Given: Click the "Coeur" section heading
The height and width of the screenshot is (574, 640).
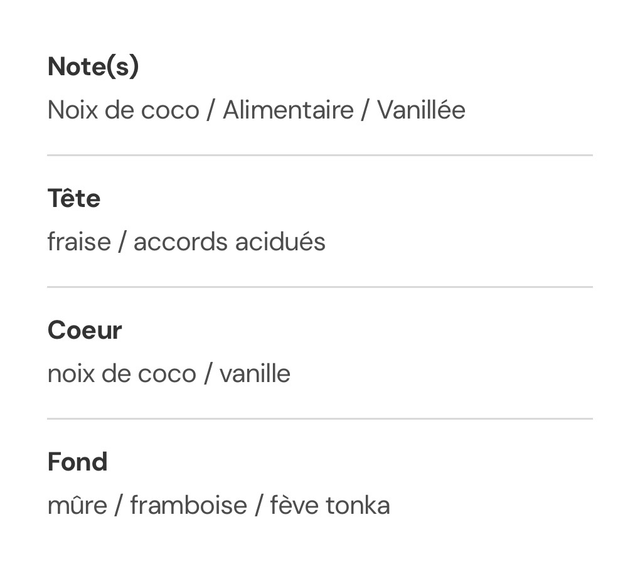Looking at the screenshot, I should (85, 330).
